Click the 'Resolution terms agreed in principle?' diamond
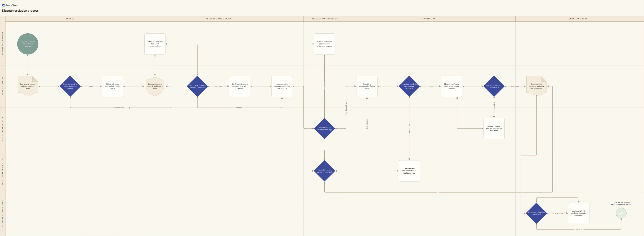This screenshot has width=644, height=236. coord(324,171)
